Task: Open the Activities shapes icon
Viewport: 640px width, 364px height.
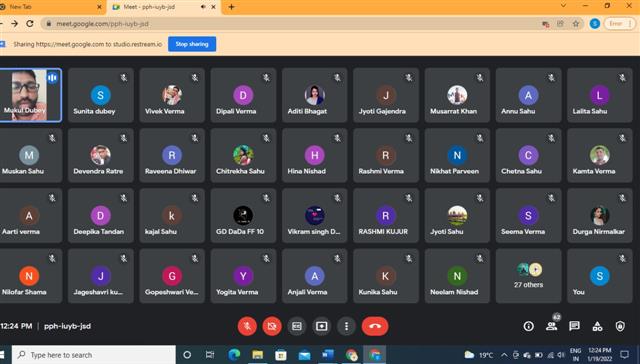Action: (x=597, y=326)
